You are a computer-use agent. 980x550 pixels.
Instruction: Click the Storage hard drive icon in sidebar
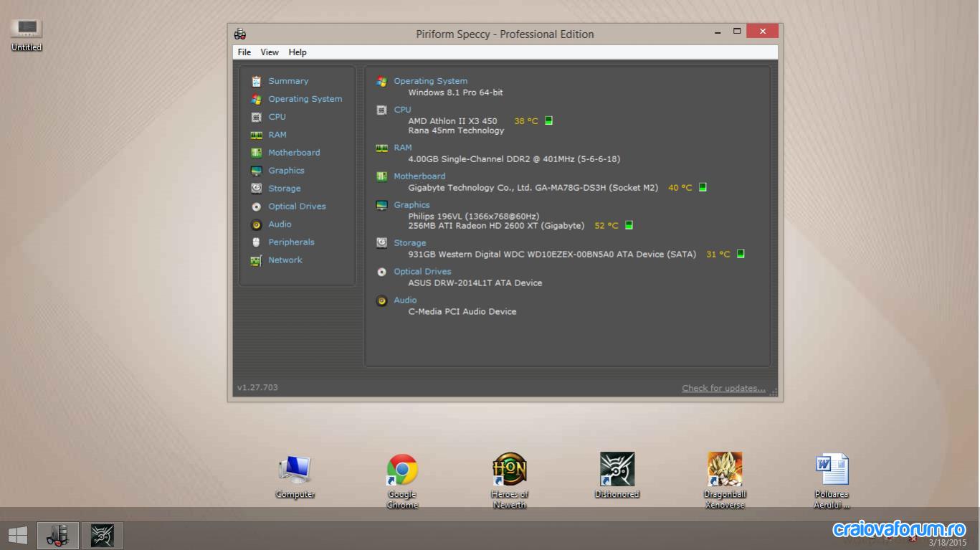tap(256, 188)
